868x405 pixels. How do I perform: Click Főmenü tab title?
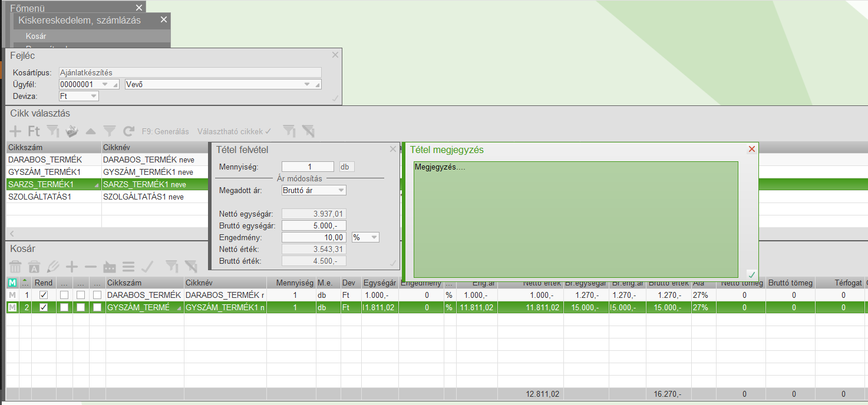[x=28, y=8]
